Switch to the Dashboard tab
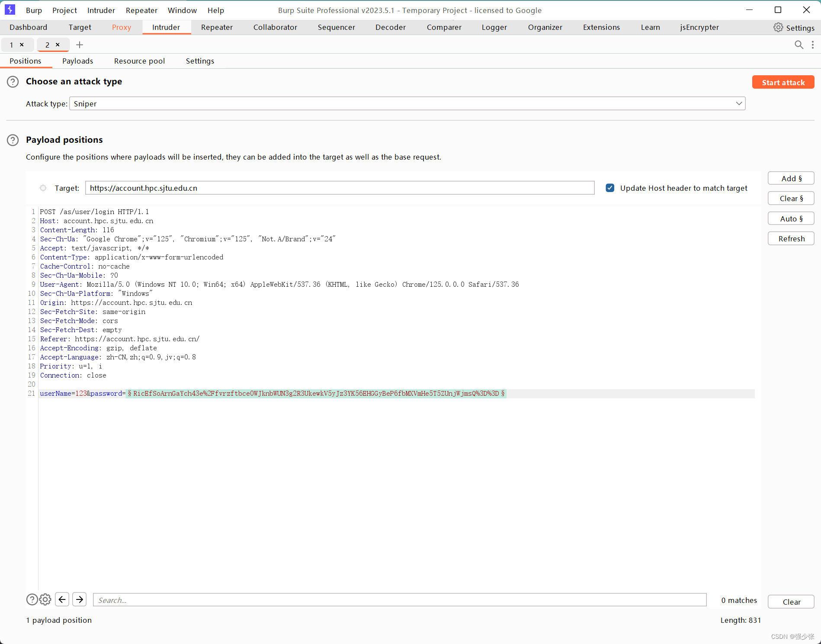The image size is (821, 644). tap(28, 27)
